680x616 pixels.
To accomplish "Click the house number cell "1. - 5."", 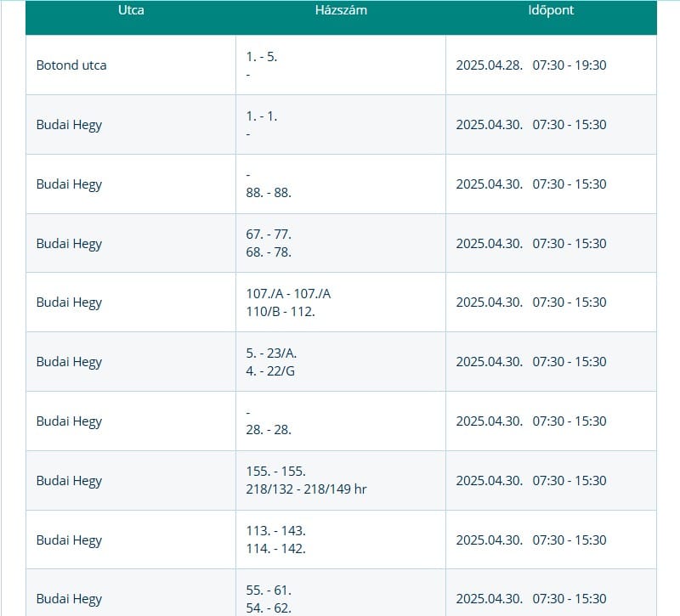I will [262, 58].
